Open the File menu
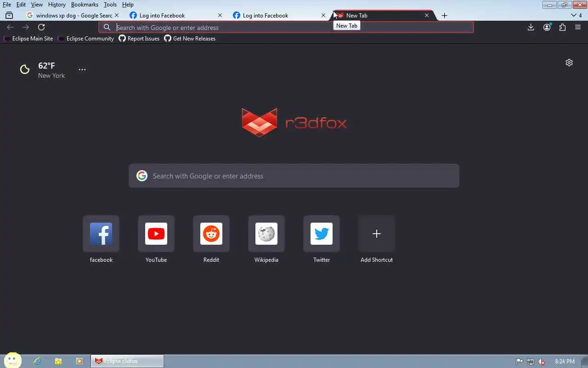 pyautogui.click(x=7, y=5)
